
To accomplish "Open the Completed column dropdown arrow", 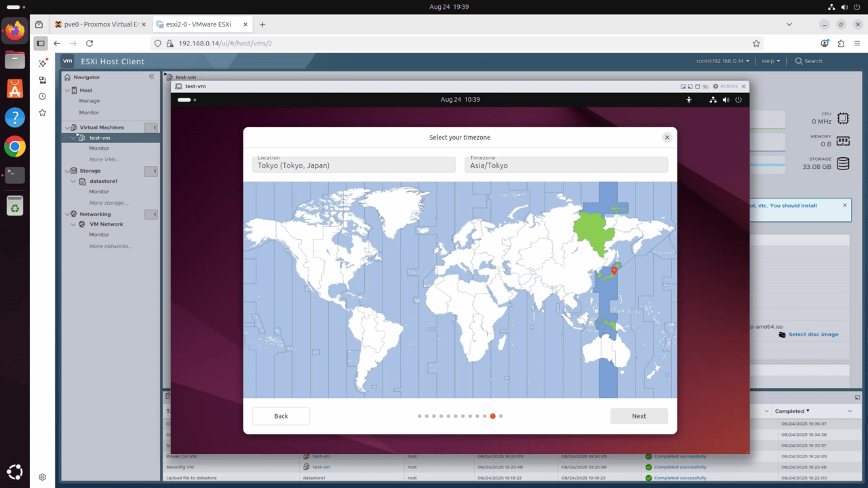I will click(850, 411).
